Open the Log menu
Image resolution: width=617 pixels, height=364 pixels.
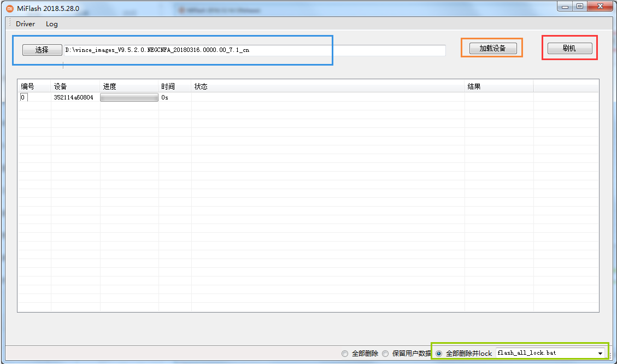click(51, 24)
